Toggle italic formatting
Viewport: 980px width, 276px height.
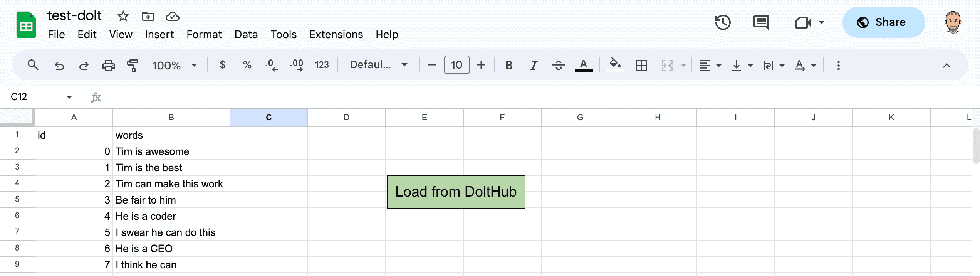coord(534,65)
